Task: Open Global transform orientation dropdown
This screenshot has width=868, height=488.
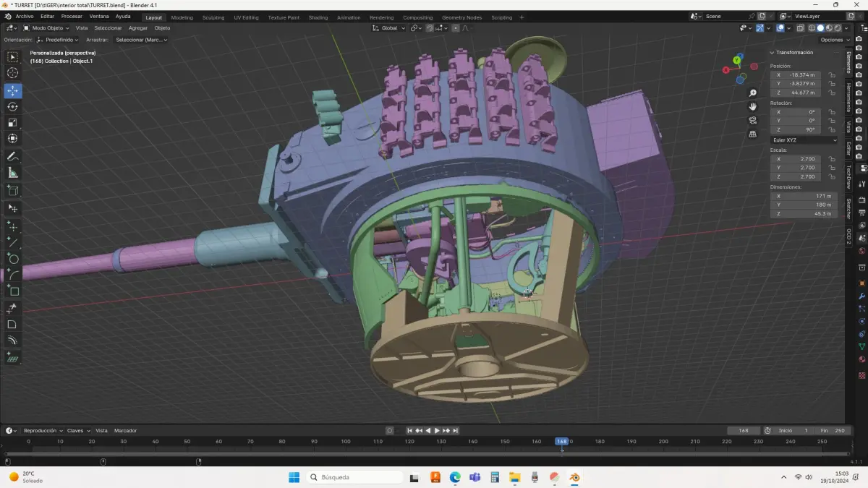Action: coord(389,28)
